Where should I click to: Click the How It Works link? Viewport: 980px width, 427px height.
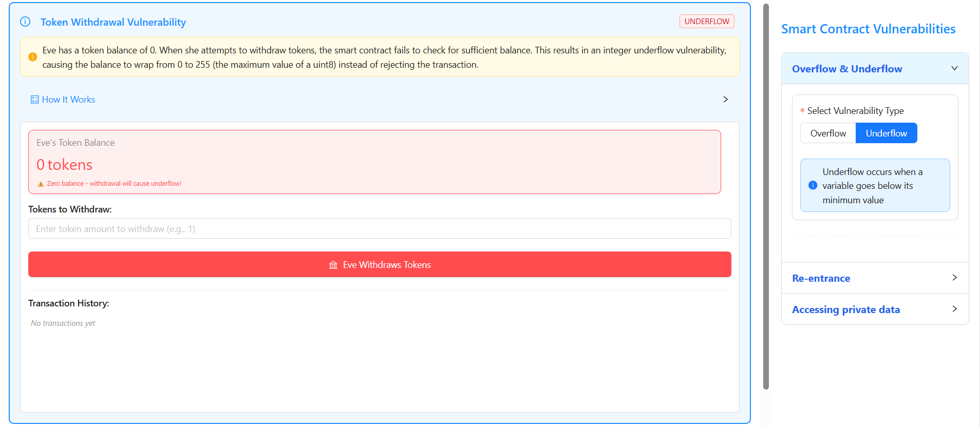(x=68, y=100)
